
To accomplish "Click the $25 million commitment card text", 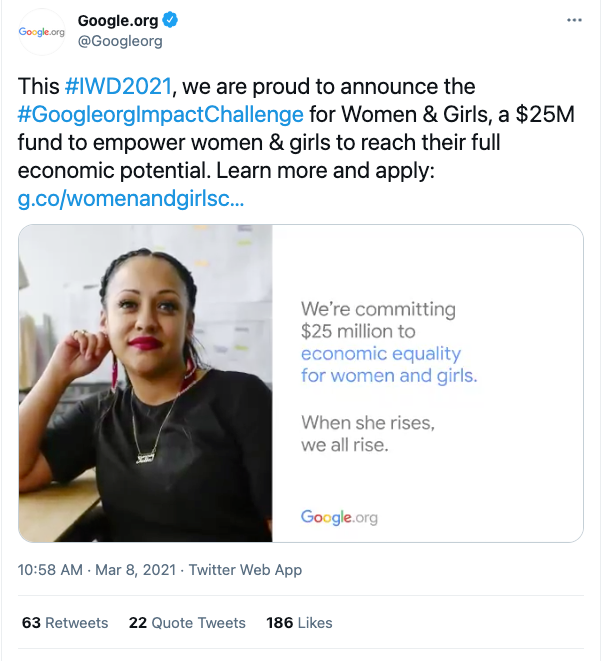I will click(x=378, y=320).
